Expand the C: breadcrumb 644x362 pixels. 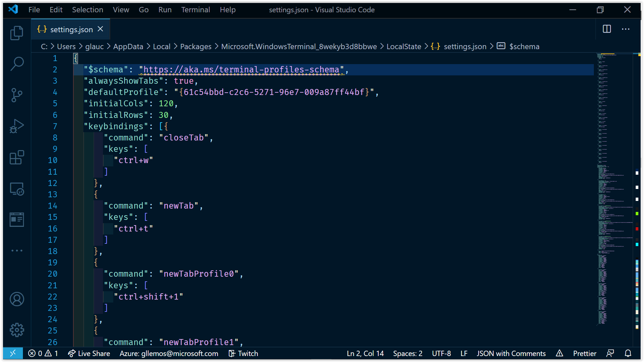pyautogui.click(x=44, y=46)
